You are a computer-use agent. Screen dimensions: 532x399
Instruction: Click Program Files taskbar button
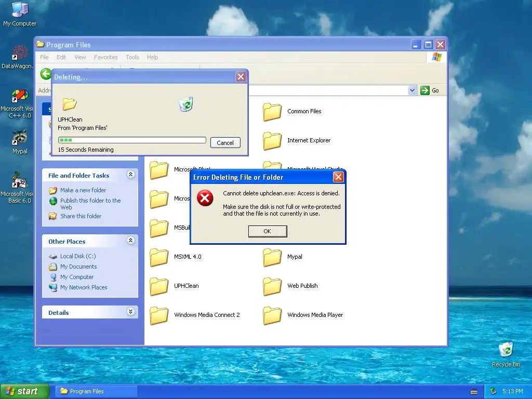coord(96,391)
